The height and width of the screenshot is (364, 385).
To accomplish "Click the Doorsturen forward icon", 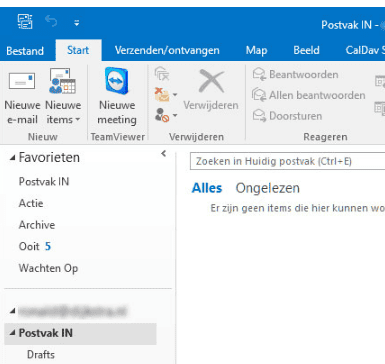I will [x=259, y=116].
